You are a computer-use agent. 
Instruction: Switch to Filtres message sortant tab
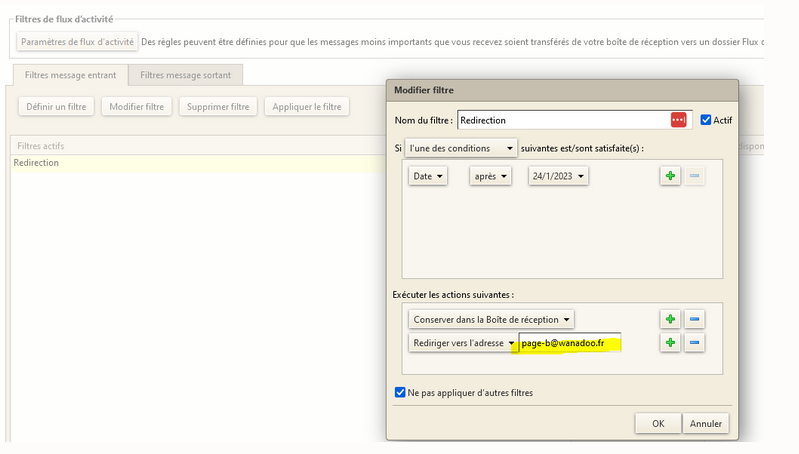[185, 75]
